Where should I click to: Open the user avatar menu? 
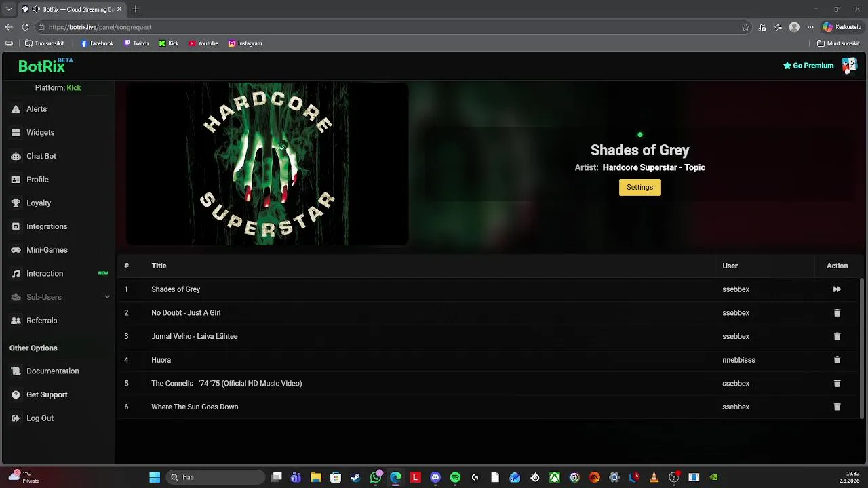[x=849, y=66]
